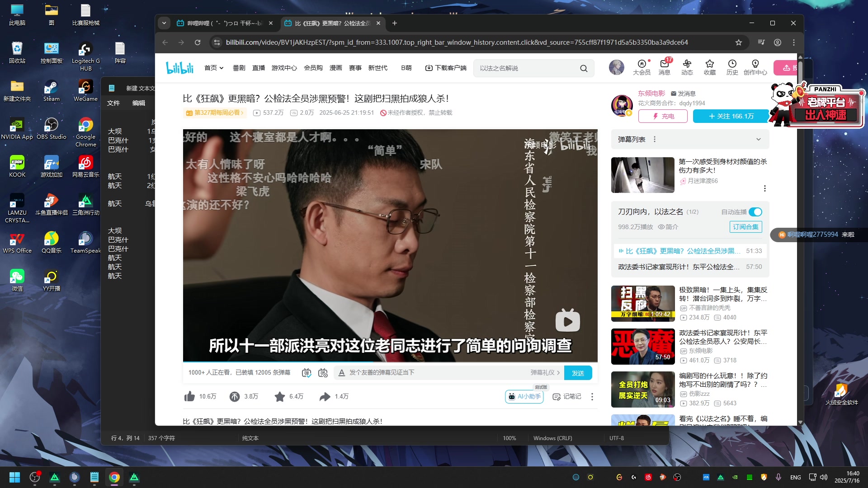868x488 pixels.
Task: Reload the page in Chrome
Action: [198, 42]
